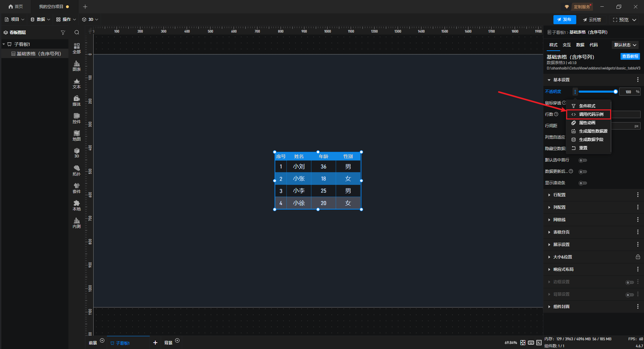Click the 不透明度 opacity slider handle
The width and height of the screenshot is (644, 349).
pyautogui.click(x=615, y=92)
